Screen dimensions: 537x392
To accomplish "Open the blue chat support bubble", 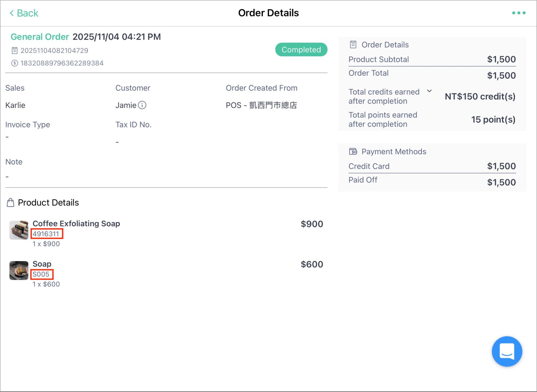I will tap(507, 351).
